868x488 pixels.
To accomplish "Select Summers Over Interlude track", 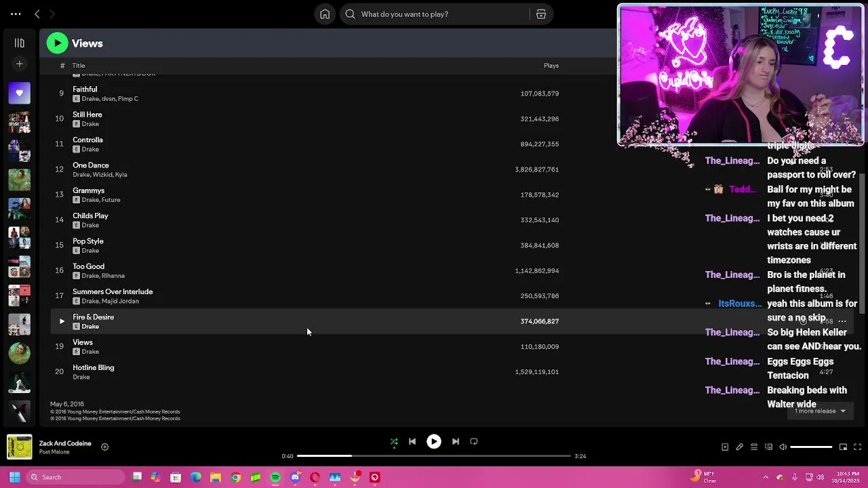I will tap(113, 291).
